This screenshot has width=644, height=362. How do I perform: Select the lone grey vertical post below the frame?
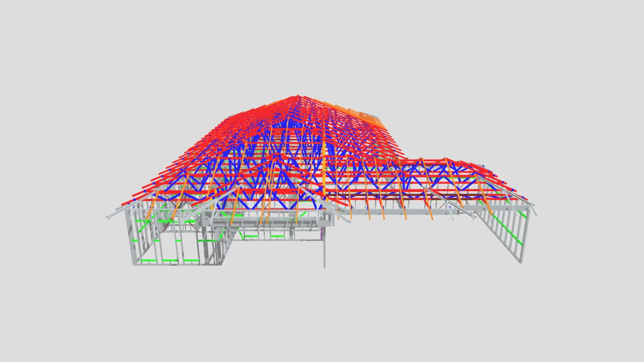pos(324,248)
